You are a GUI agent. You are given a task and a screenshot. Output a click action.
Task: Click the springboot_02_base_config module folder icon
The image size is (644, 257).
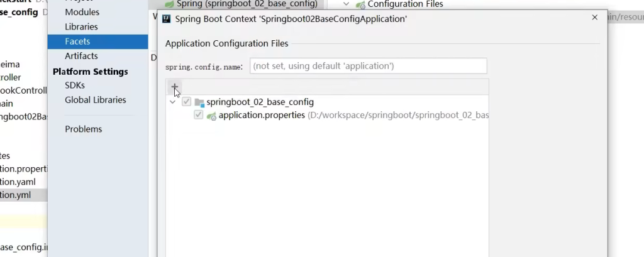pos(199,102)
